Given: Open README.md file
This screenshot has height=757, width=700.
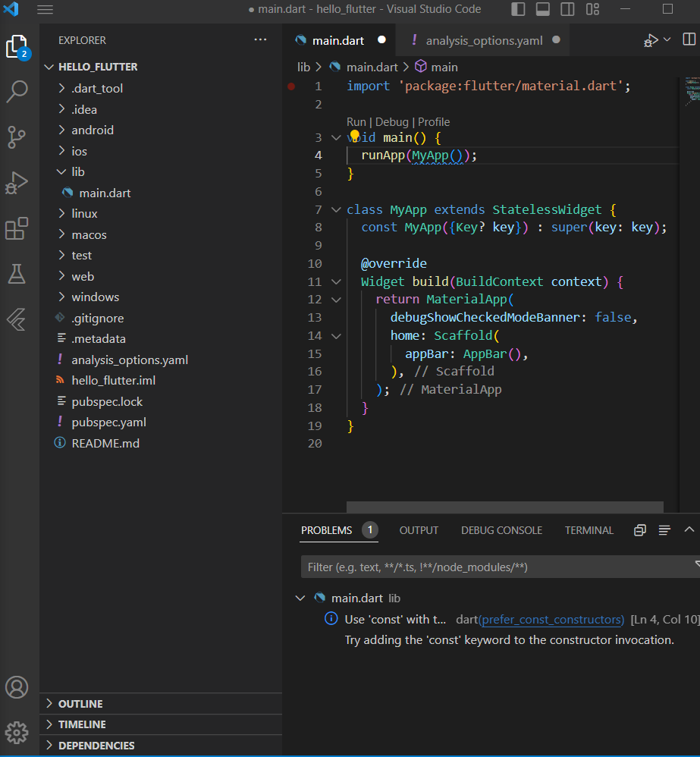Looking at the screenshot, I should click(161, 443).
